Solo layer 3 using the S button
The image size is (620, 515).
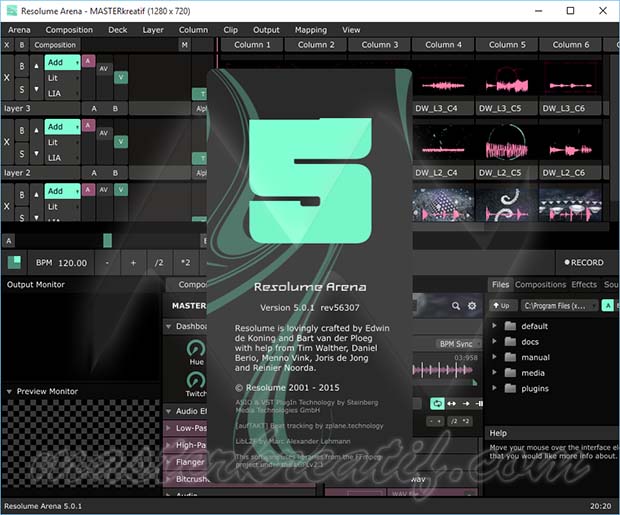click(x=22, y=89)
